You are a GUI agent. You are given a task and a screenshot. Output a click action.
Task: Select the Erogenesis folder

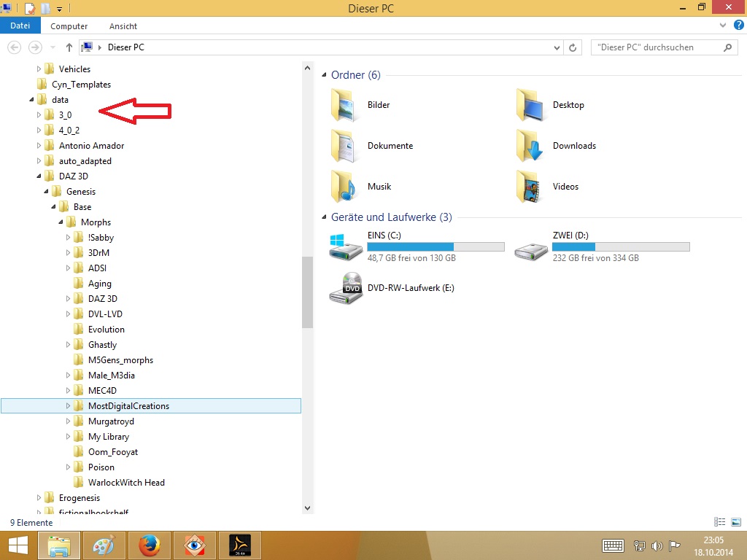tap(80, 497)
